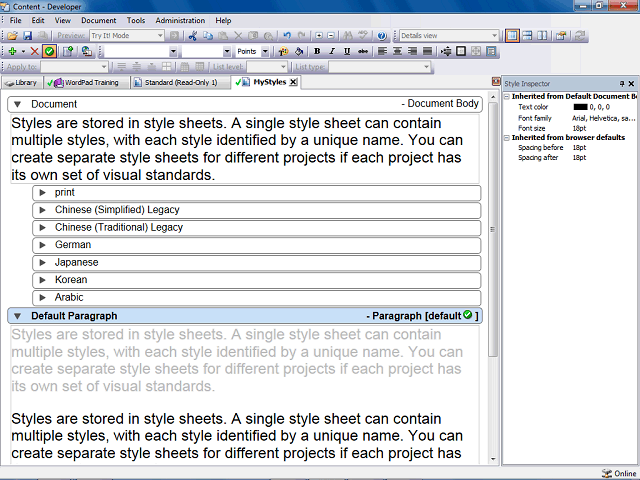Close the Style Inspector panel

(631, 84)
